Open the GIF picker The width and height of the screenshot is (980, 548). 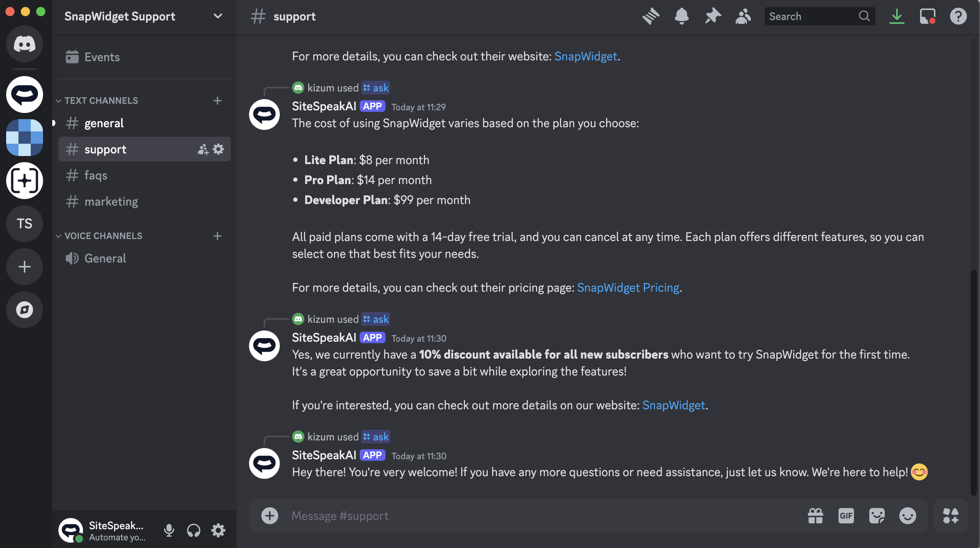point(846,516)
